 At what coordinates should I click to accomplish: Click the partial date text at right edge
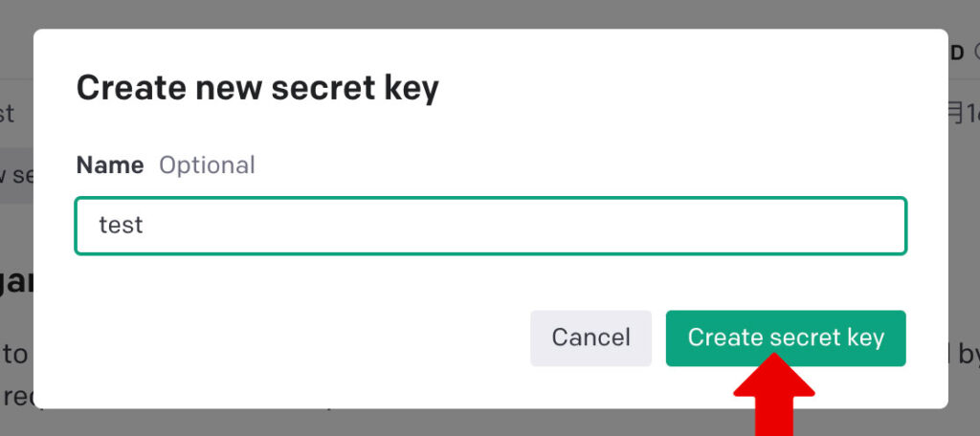[964, 114]
